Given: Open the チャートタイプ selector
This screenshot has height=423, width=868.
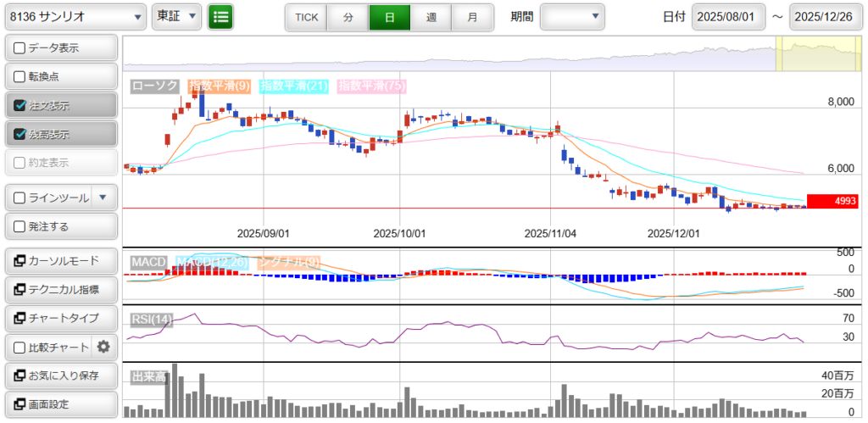Looking at the screenshot, I should click(x=61, y=318).
